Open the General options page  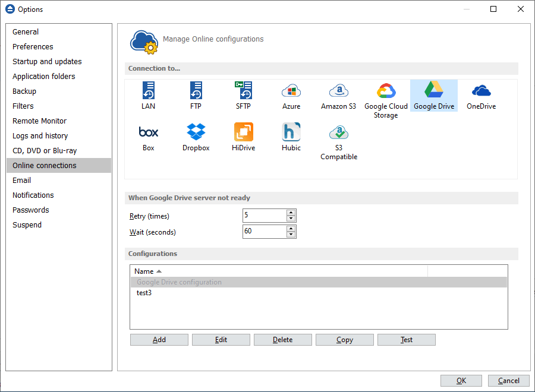[59, 31]
